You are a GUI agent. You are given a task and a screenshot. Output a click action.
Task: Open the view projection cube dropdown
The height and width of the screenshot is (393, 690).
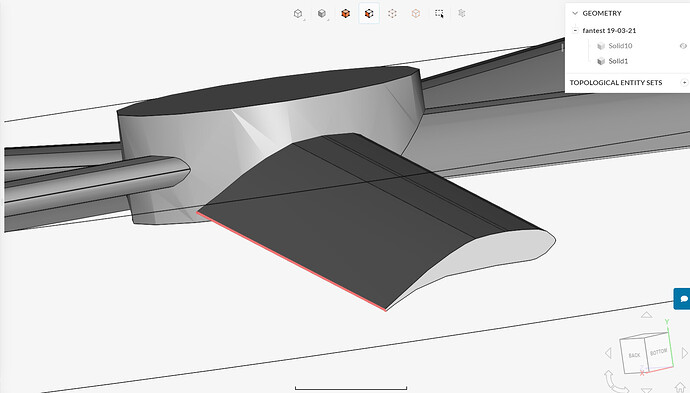click(x=298, y=14)
